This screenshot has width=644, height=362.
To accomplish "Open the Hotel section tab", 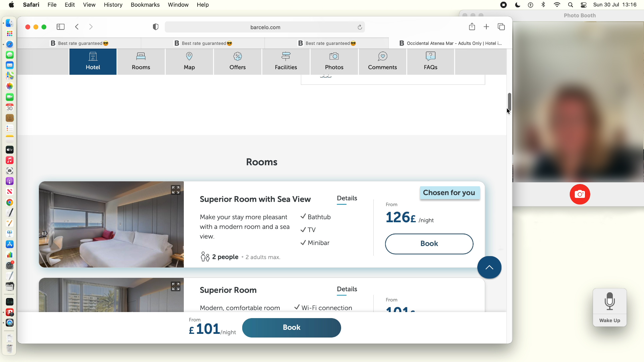I will 93,62.
